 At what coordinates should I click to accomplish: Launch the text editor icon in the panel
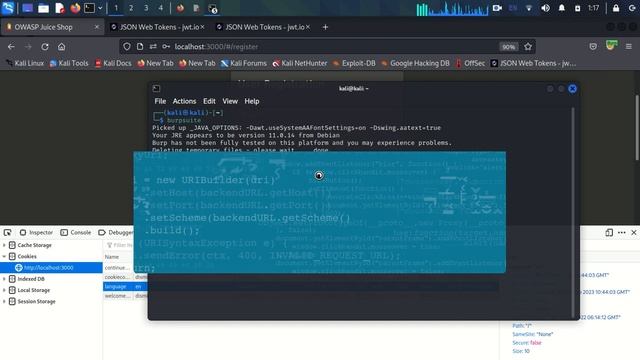60,8
